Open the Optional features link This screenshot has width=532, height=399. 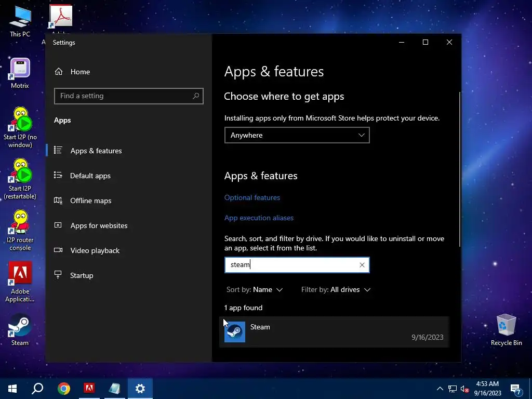coord(252,197)
